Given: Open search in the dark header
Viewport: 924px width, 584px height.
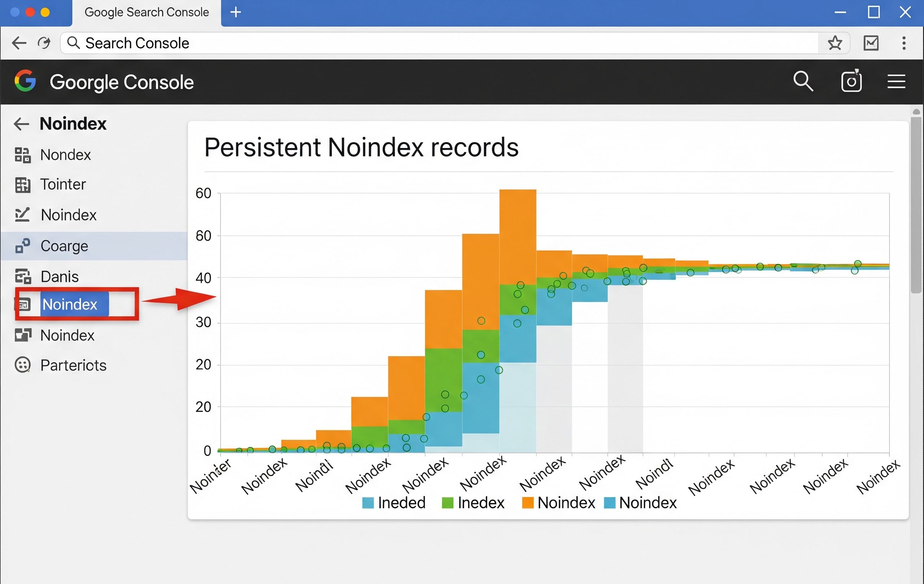Looking at the screenshot, I should 803,81.
